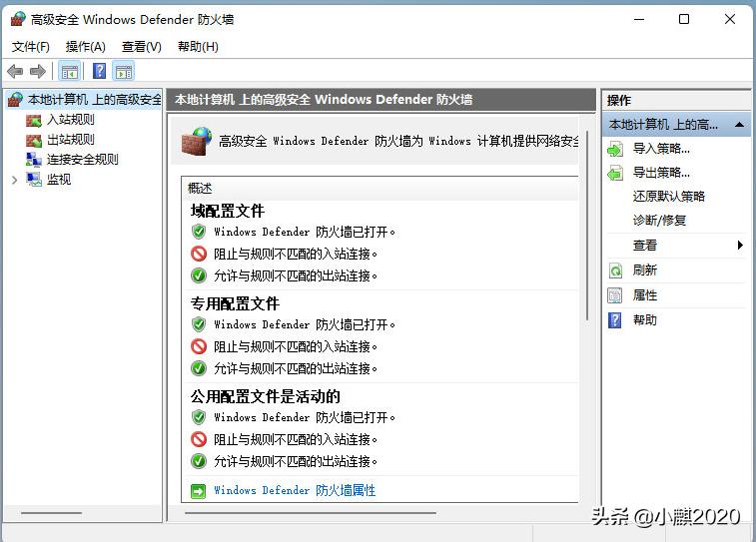Click 刷新 action text
Screen dimensions: 756x542
pyautogui.click(x=644, y=270)
